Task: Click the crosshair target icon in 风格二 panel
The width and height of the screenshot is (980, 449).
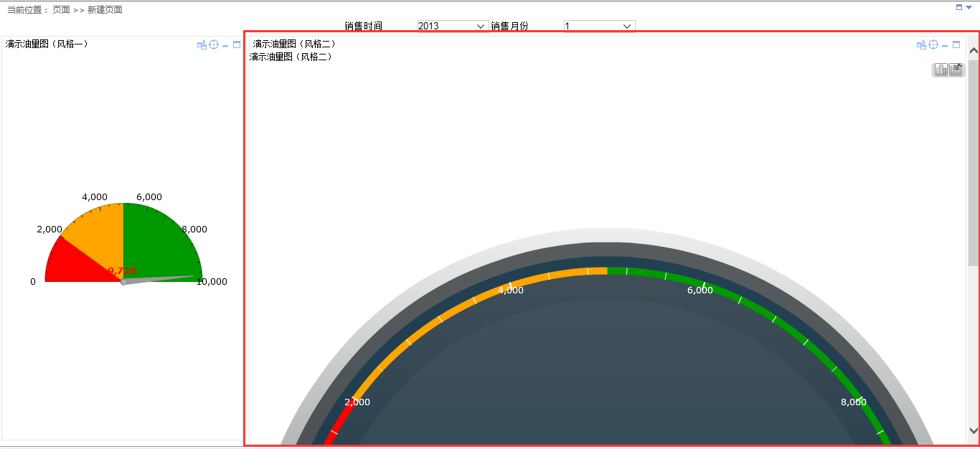Action: coord(933,44)
